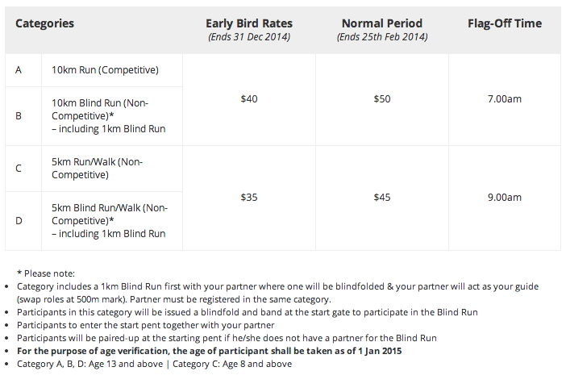The image size is (566, 392).
Task: Click the 9.00am flag-off time
Action: [506, 197]
